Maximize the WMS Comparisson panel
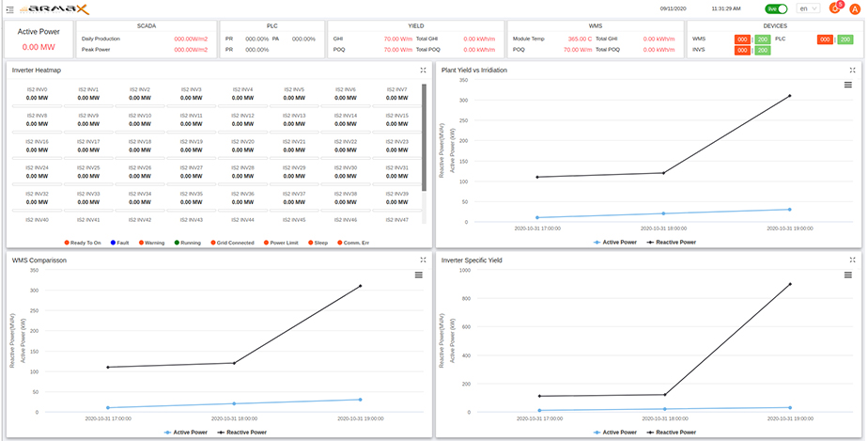This screenshot has width=868, height=441. coord(424,260)
